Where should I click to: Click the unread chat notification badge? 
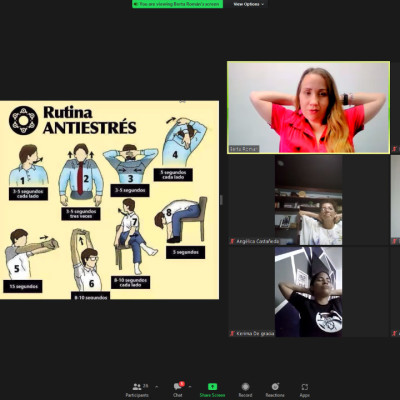(182, 384)
